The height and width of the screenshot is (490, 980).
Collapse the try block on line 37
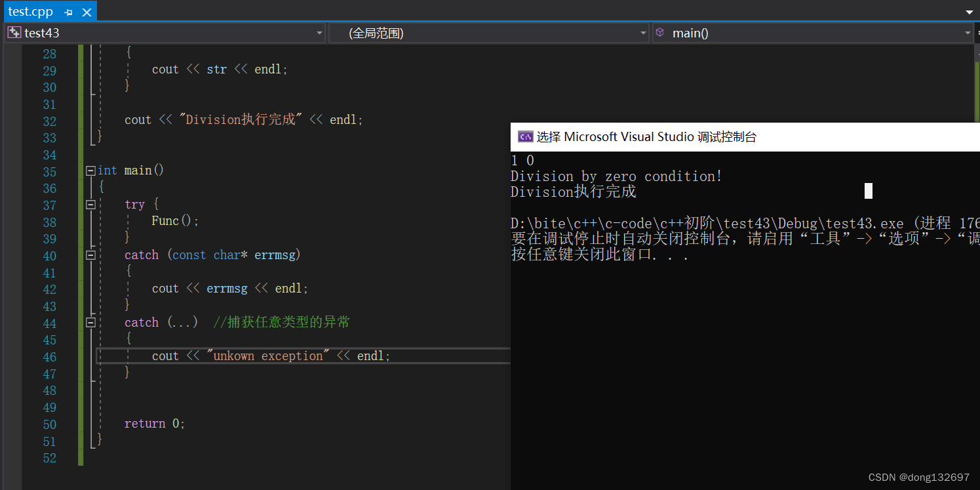pos(90,205)
